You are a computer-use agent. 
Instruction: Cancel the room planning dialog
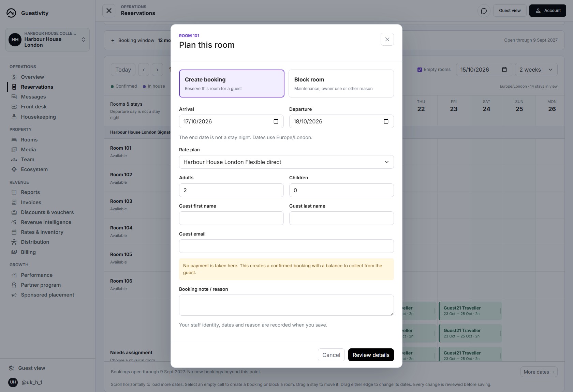point(331,355)
